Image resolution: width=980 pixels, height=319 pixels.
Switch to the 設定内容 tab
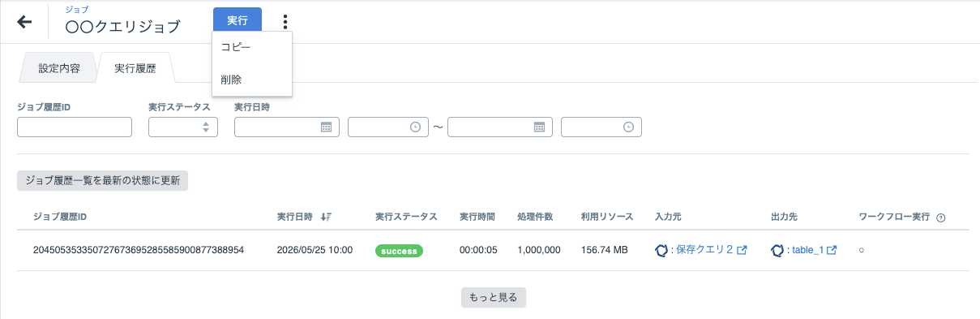(59, 68)
